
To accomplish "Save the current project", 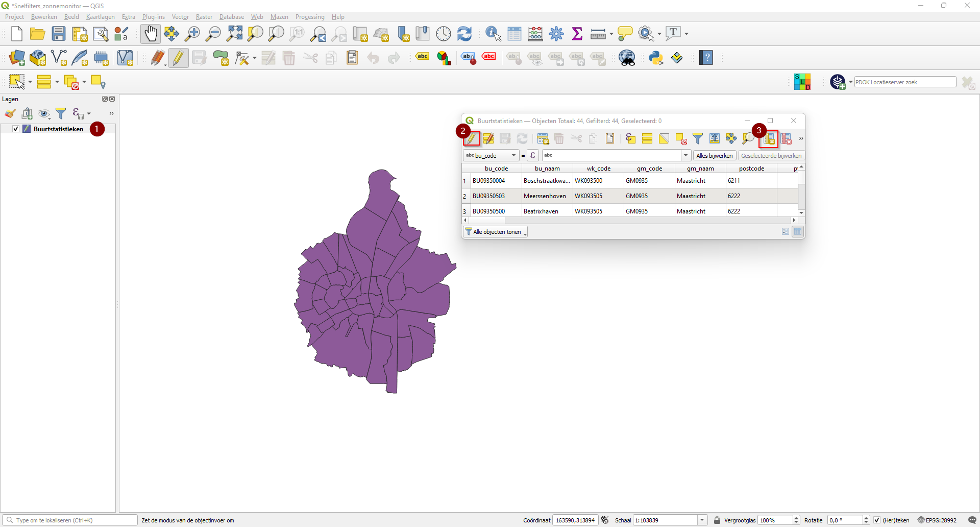I will coord(59,34).
